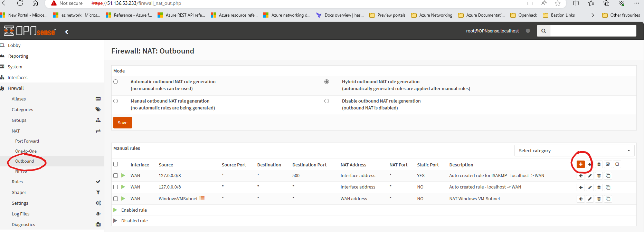Image resolution: width=644 pixels, height=232 pixels.
Task: Clone the ISAKMP localhost rule
Action: click(608, 176)
